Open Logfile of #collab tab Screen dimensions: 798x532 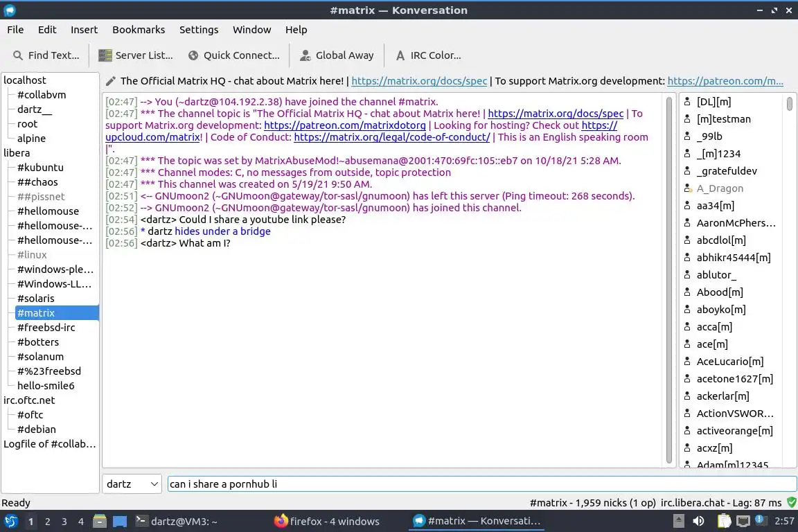pyautogui.click(x=49, y=444)
